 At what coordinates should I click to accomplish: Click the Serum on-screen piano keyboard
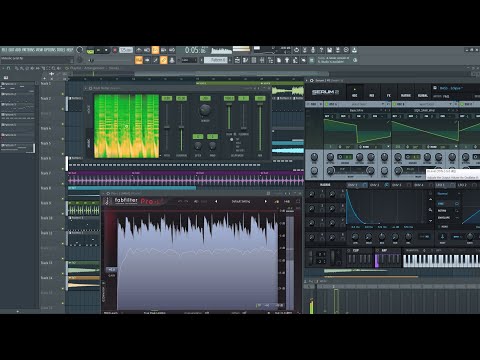click(441, 260)
